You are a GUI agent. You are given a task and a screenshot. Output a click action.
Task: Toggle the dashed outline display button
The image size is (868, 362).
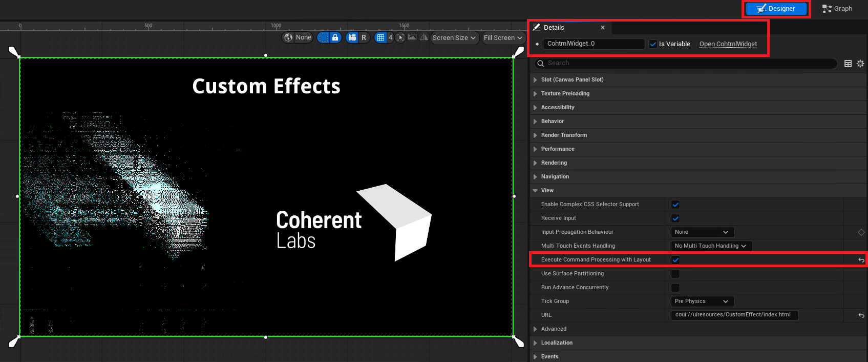click(324, 37)
